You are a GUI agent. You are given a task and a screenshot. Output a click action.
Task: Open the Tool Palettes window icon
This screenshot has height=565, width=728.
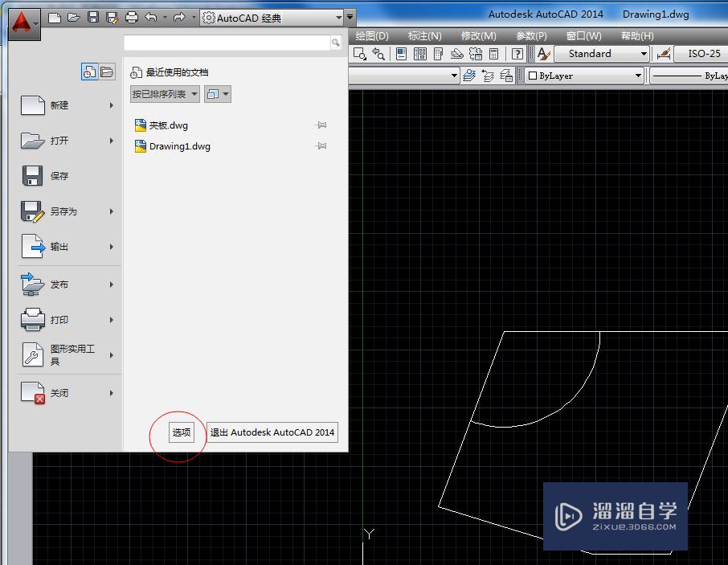point(438,54)
